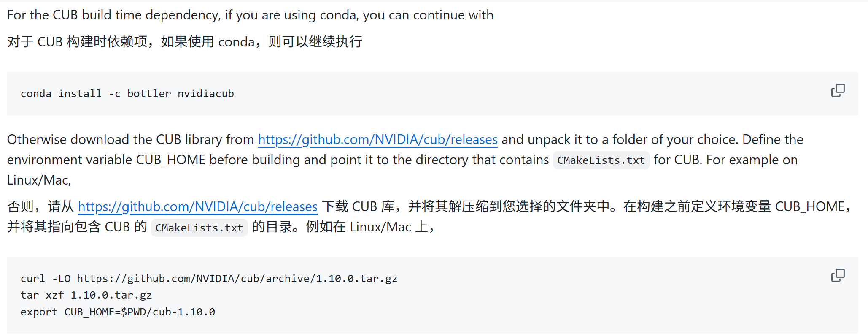Click the CMakeLists.txt inline code in English paragraph
The image size is (868, 334).
tap(601, 160)
